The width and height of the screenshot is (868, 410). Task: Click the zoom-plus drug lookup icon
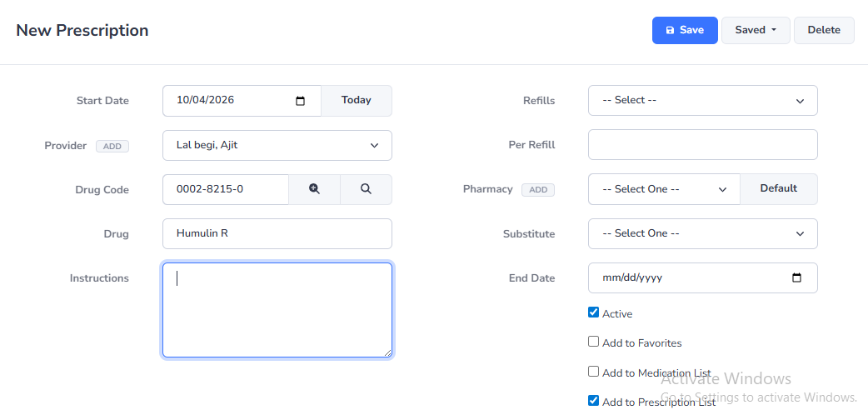click(314, 189)
